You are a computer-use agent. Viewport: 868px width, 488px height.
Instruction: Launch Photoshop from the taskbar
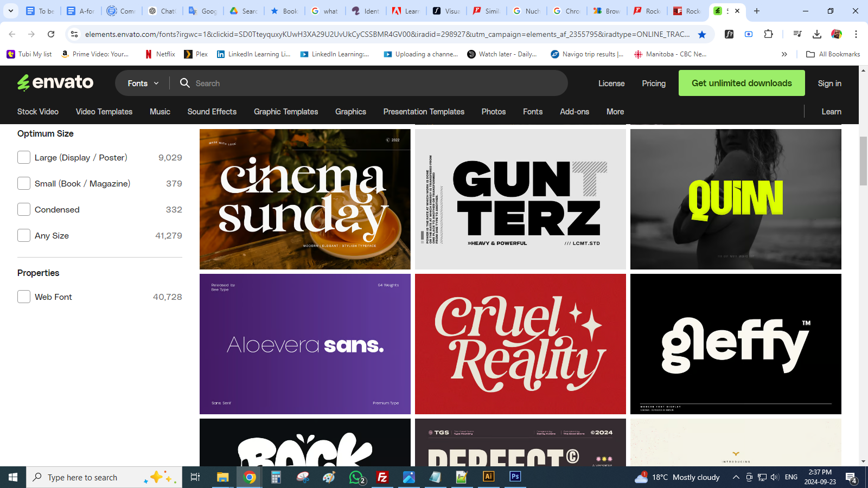[515, 477]
